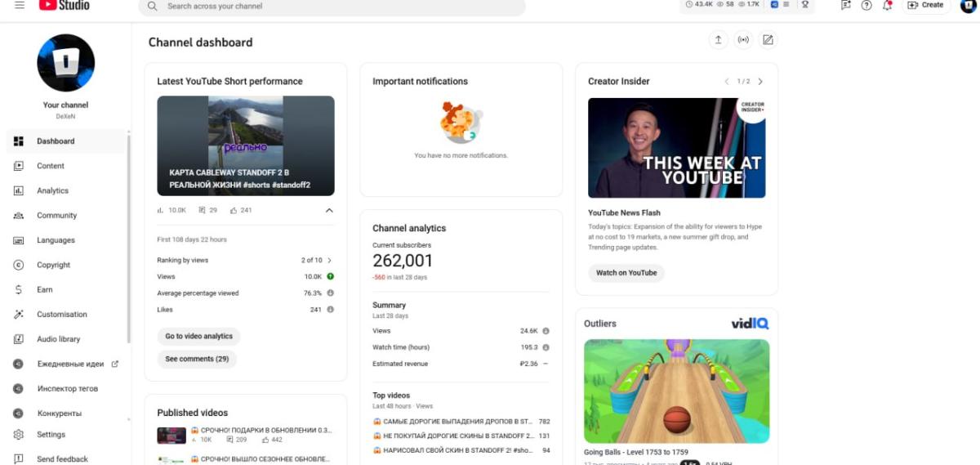Click the Content sidebar play icon
This screenshot has width=980, height=465.
coord(19,166)
